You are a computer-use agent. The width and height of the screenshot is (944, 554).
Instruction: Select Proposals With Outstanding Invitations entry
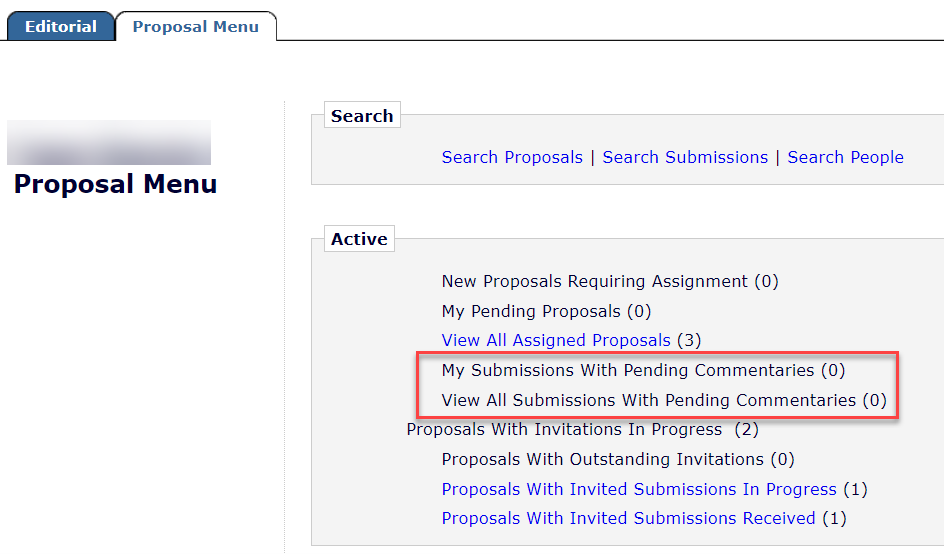(x=603, y=459)
